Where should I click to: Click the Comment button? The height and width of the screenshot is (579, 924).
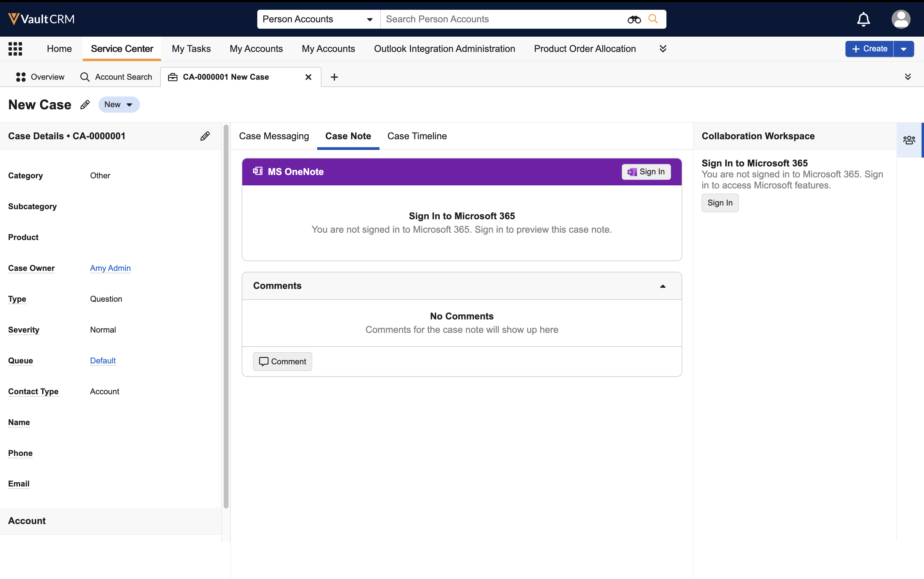pyautogui.click(x=282, y=362)
